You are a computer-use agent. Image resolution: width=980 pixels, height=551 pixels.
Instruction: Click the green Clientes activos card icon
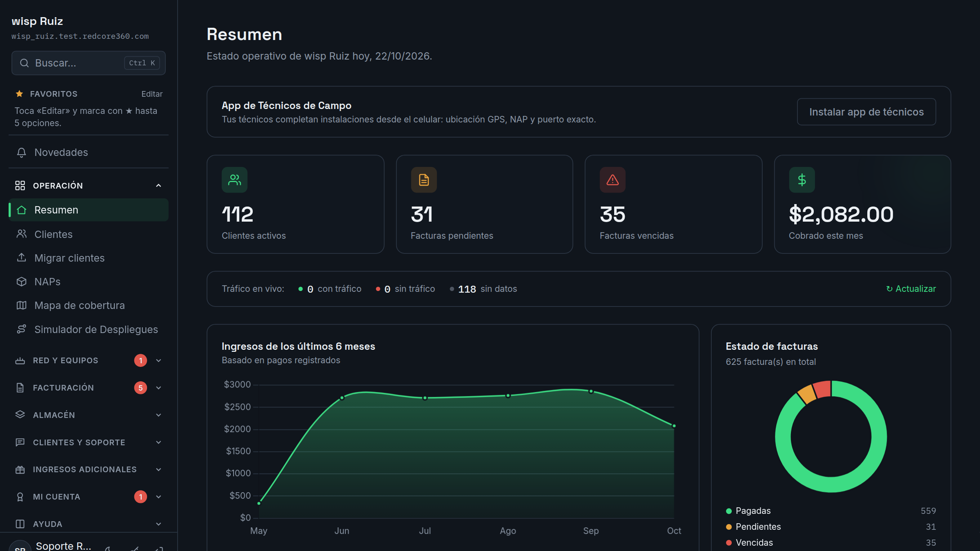click(234, 180)
